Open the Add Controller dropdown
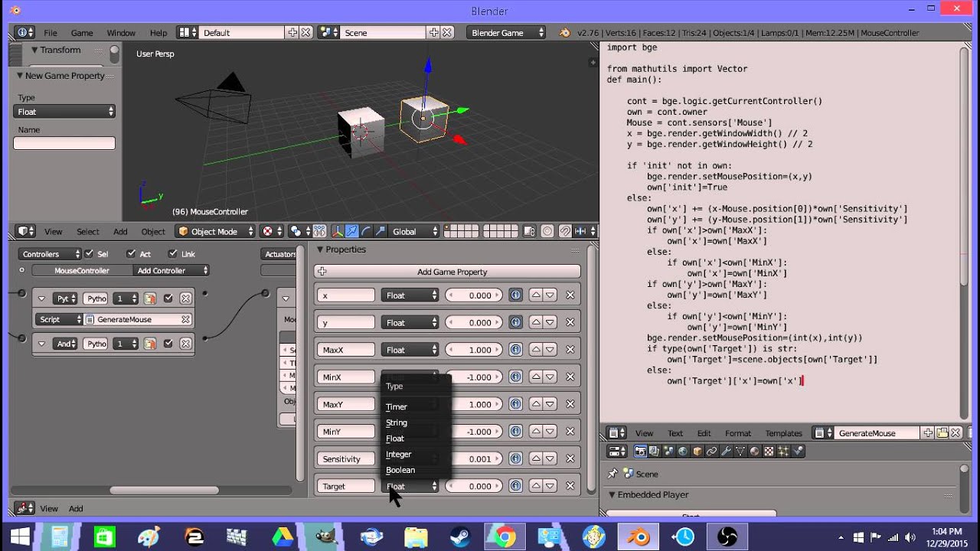The height and width of the screenshot is (551, 980). [170, 270]
